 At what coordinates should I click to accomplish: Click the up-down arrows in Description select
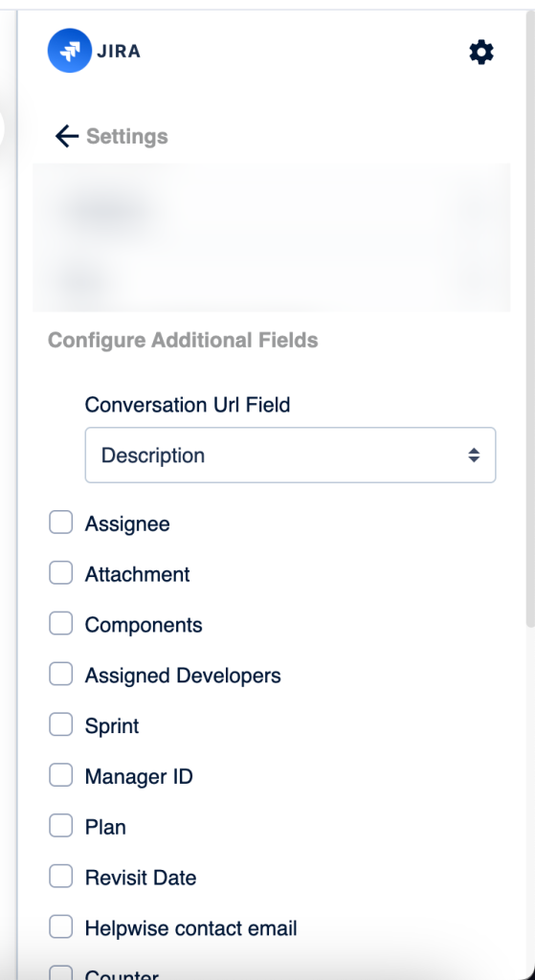pos(474,455)
